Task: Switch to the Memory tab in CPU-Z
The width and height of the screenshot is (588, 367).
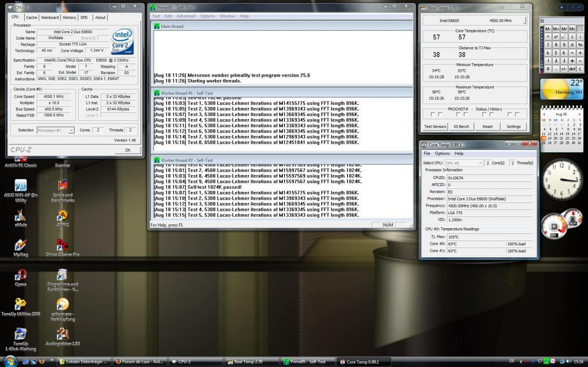Action: 69,17
